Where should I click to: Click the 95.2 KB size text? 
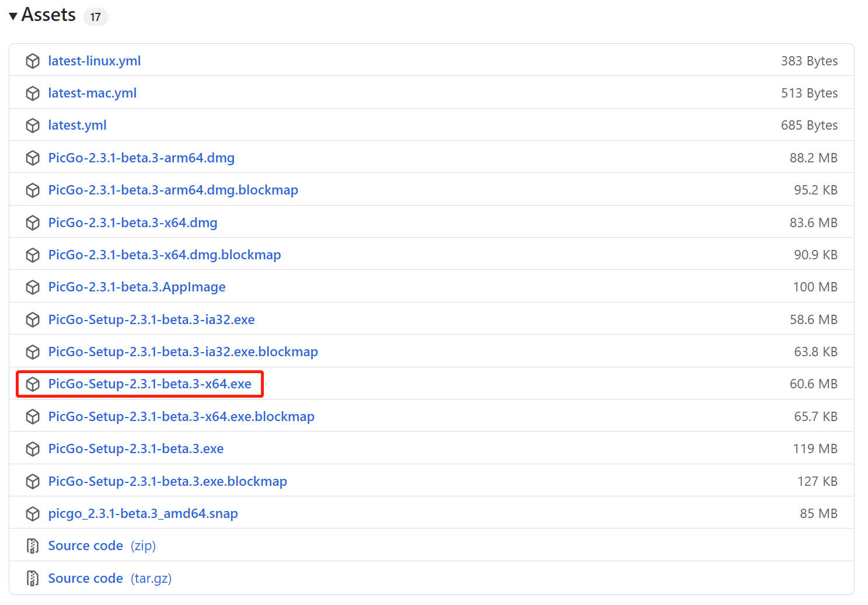[x=815, y=190]
